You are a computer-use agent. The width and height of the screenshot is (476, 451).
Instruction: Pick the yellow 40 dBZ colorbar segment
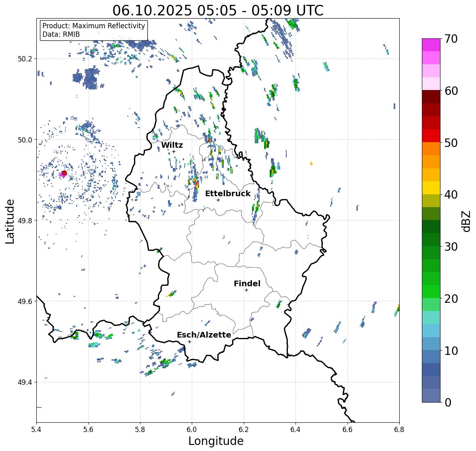pos(431,188)
